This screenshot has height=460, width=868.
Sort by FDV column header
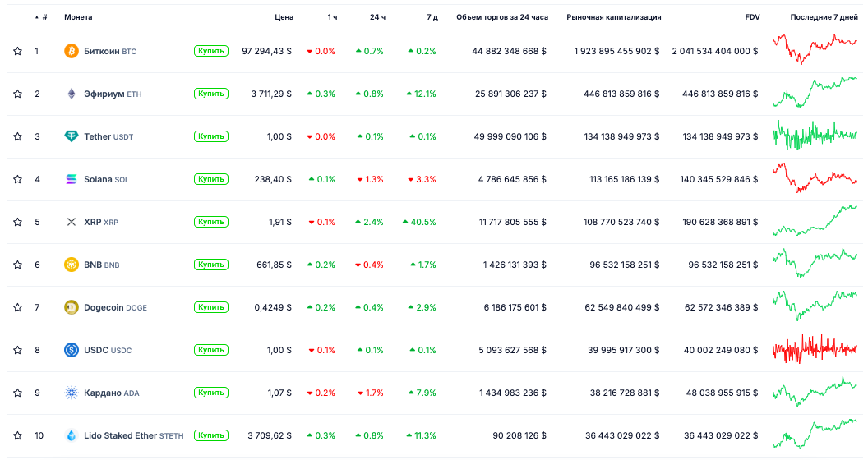point(751,16)
